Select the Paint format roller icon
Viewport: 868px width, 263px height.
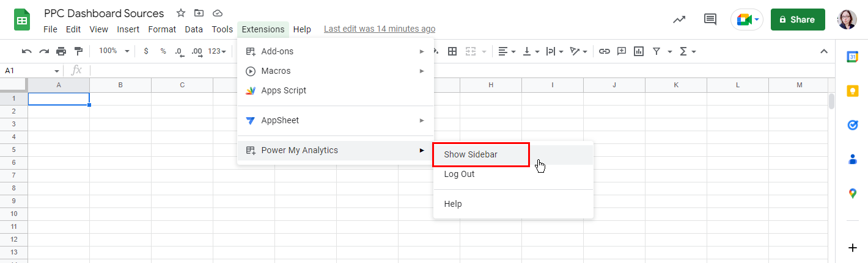point(78,51)
